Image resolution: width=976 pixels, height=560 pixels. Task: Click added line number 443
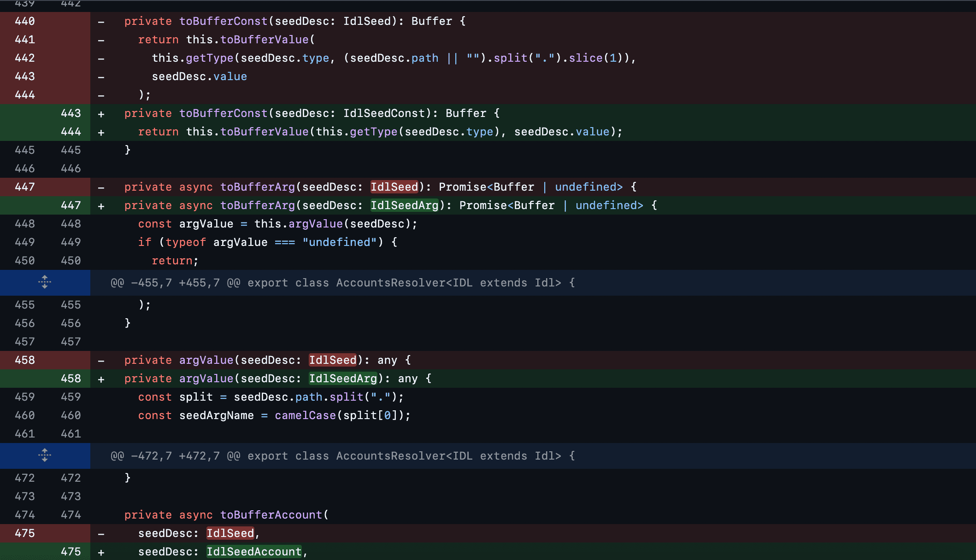coord(71,113)
